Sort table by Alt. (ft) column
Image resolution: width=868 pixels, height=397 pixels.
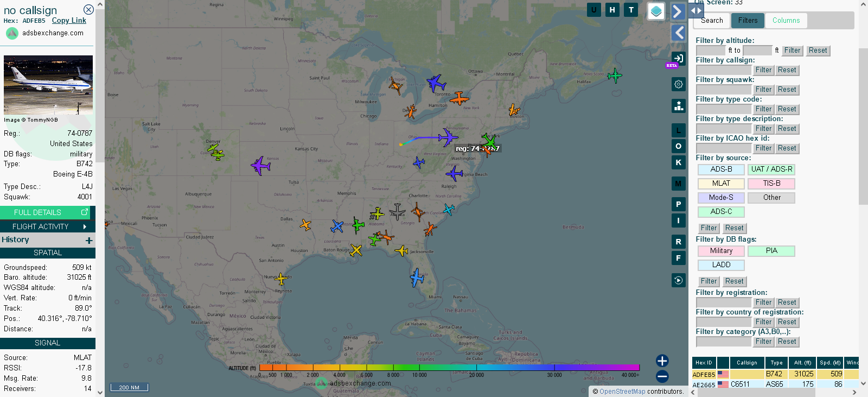(802, 363)
